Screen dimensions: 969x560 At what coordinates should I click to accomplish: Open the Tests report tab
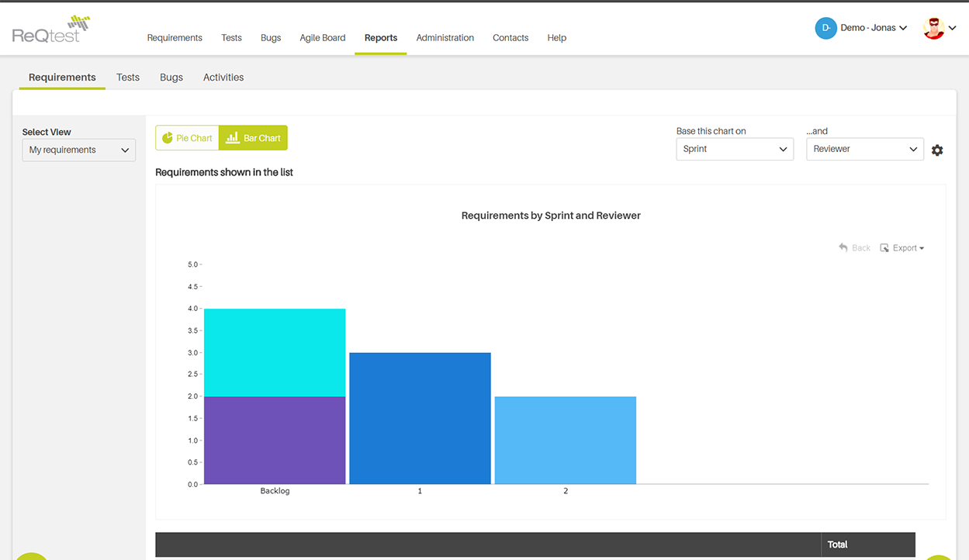tap(128, 78)
